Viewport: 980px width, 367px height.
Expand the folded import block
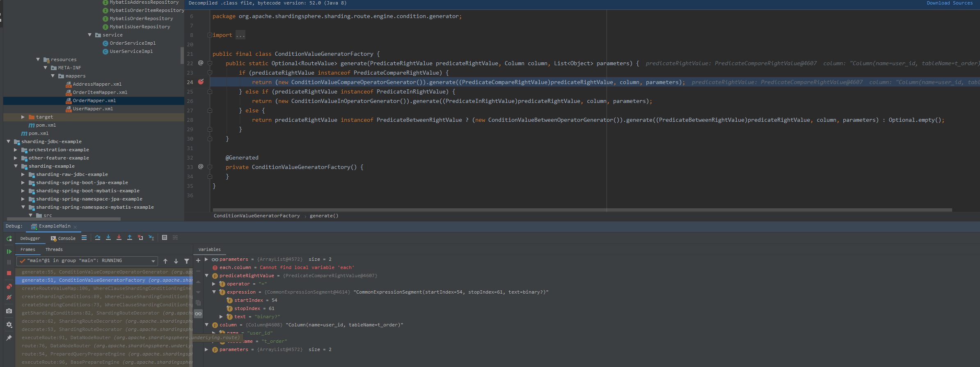coord(210,35)
